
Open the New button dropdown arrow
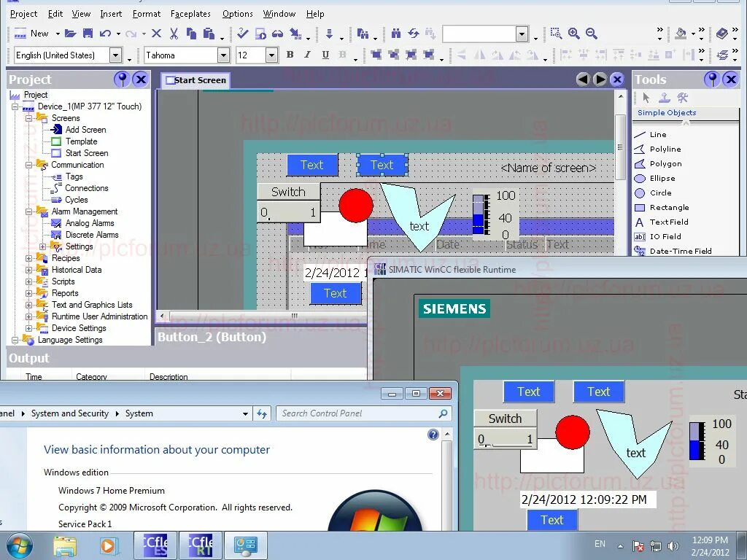pyautogui.click(x=58, y=34)
